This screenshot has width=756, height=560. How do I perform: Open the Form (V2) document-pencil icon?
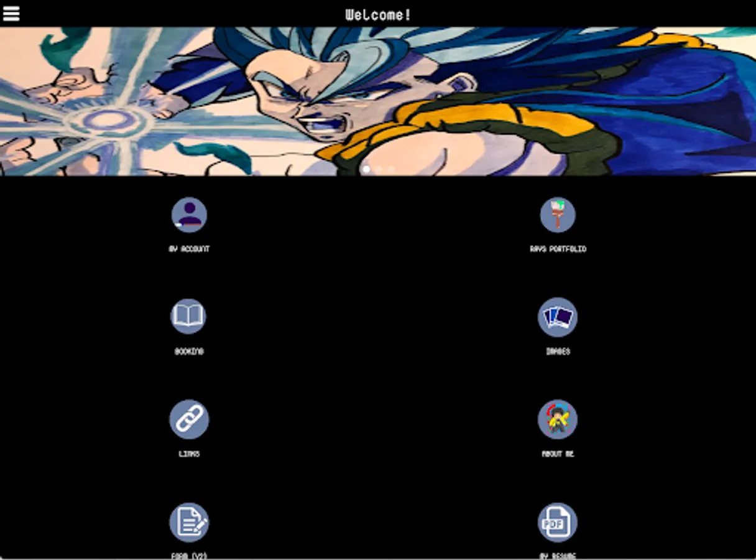(x=189, y=522)
